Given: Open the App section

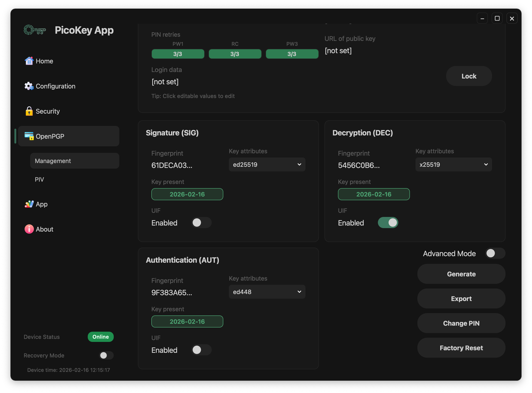Looking at the screenshot, I should coord(41,204).
